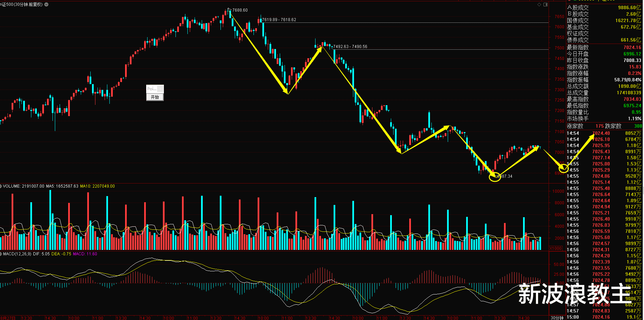Click the 最新指数 row label
Viewport: 644px width, 320px height.
point(578,47)
